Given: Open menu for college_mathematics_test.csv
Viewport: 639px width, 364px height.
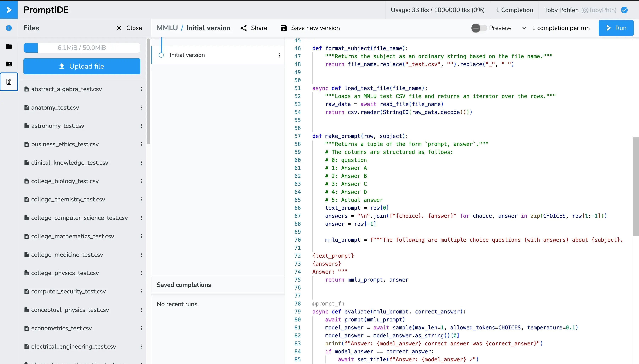Looking at the screenshot, I should click(x=141, y=236).
